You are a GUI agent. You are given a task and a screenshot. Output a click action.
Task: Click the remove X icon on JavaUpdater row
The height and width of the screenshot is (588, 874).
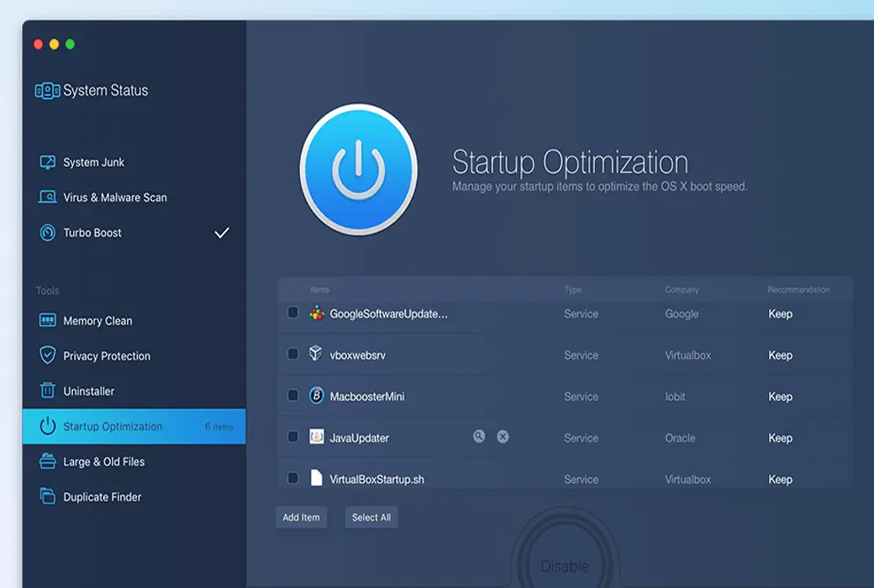point(503,437)
